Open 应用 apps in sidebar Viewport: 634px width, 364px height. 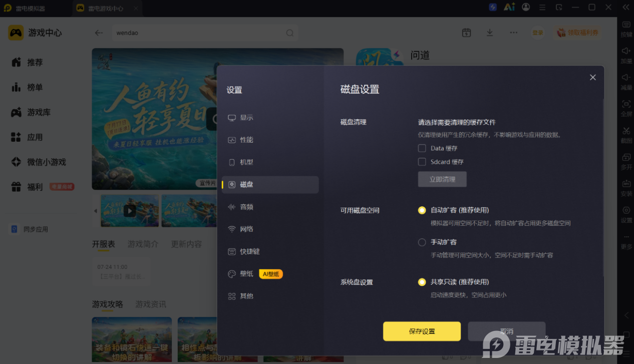click(28, 137)
